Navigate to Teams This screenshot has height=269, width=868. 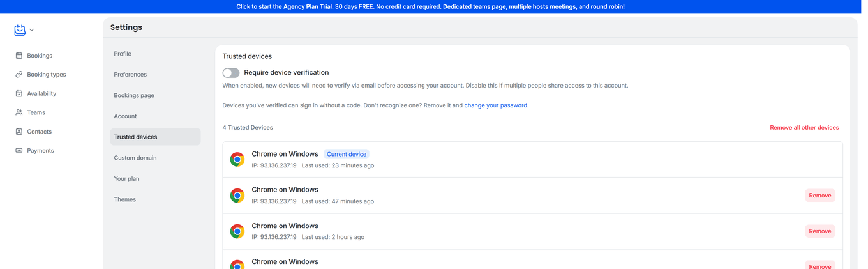click(x=36, y=112)
